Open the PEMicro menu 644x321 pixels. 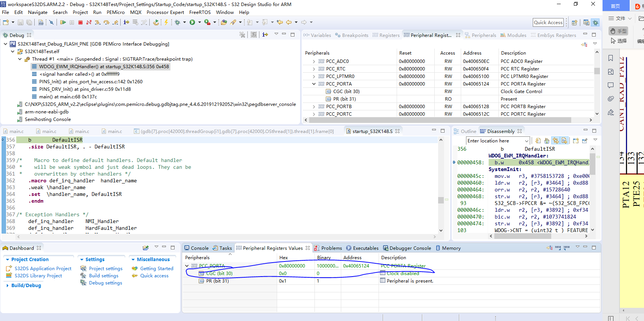(x=116, y=12)
